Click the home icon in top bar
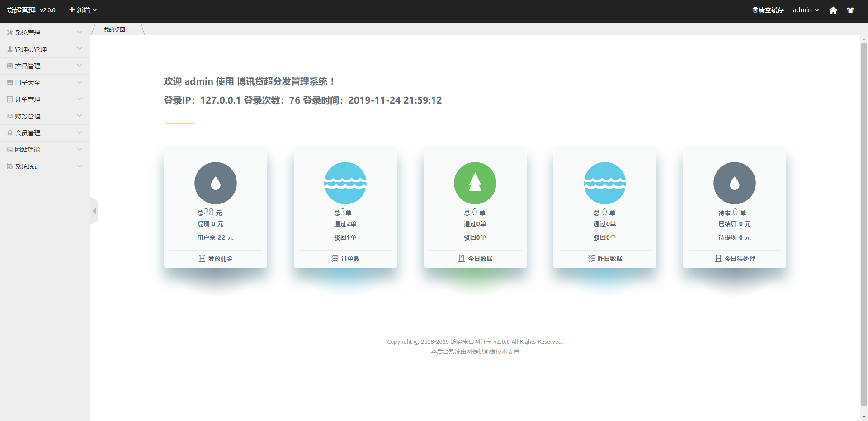Image resolution: width=868 pixels, height=421 pixels. pyautogui.click(x=833, y=10)
